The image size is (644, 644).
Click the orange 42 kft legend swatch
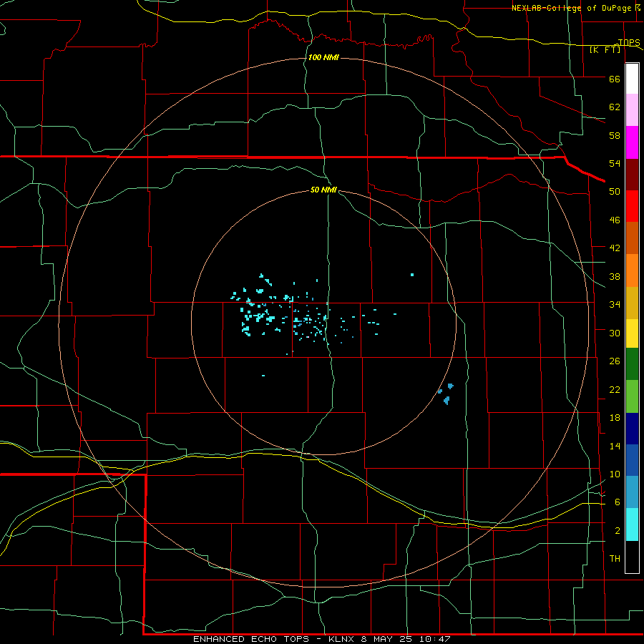coord(632,270)
